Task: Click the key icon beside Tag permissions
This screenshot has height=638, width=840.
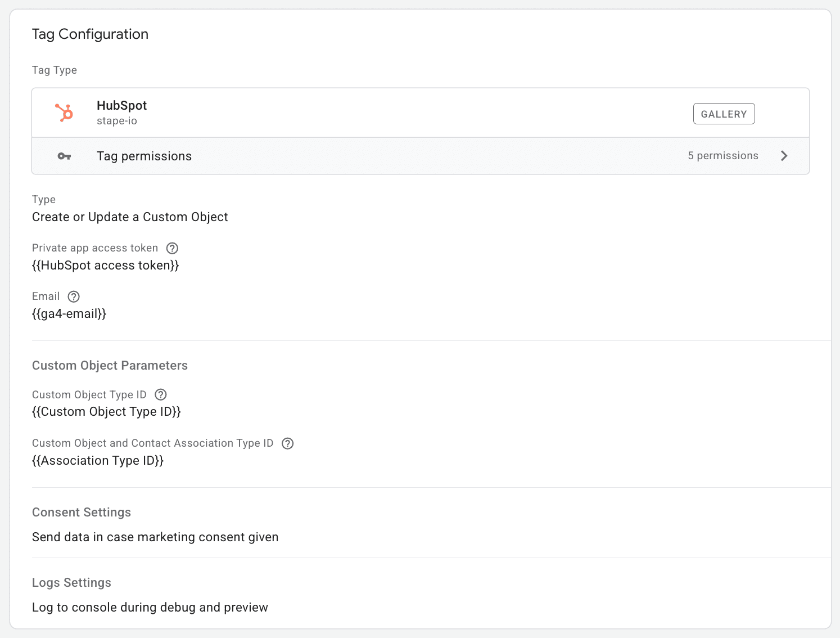Action: 64,156
